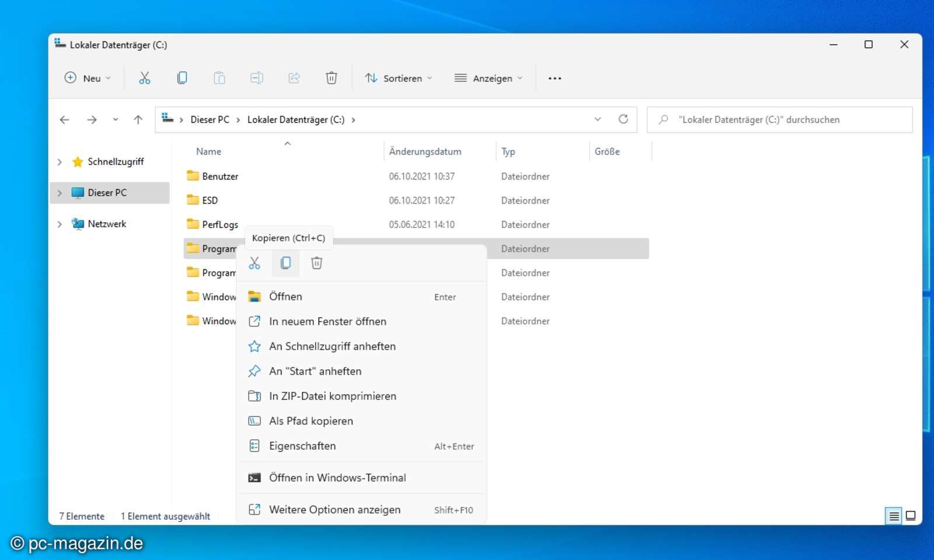Click the Delete icon in the toolbar
Viewport: 934px width, 560px height.
click(331, 78)
